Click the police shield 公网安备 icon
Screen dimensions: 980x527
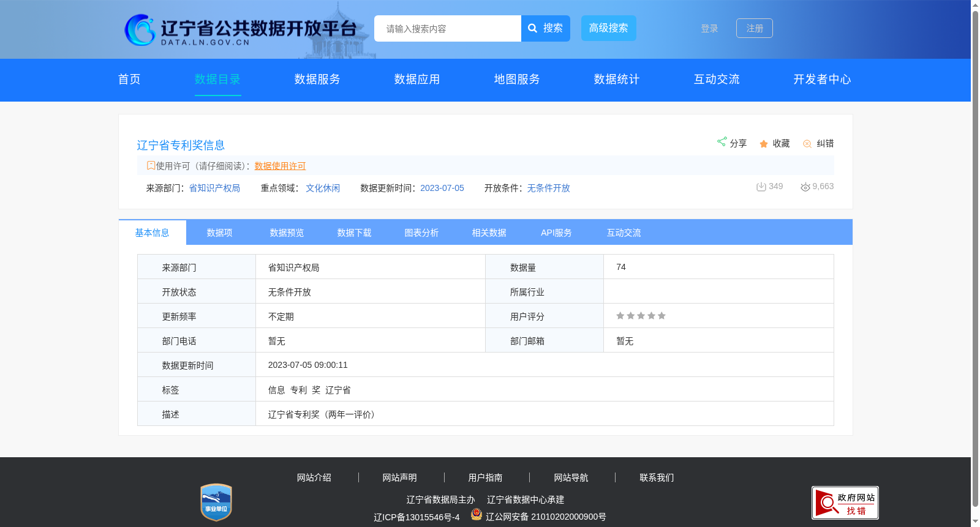(477, 515)
